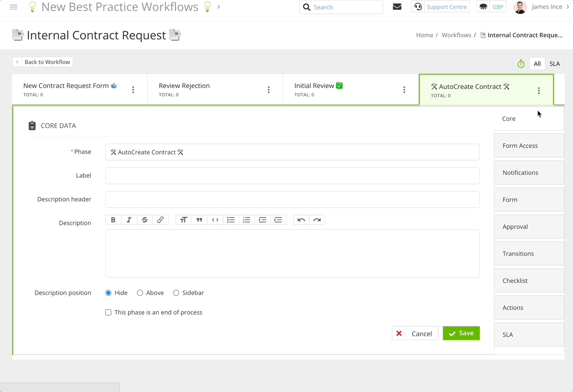The image size is (573, 392).
Task: Check 'This phase is an end of process'
Action: (108, 312)
